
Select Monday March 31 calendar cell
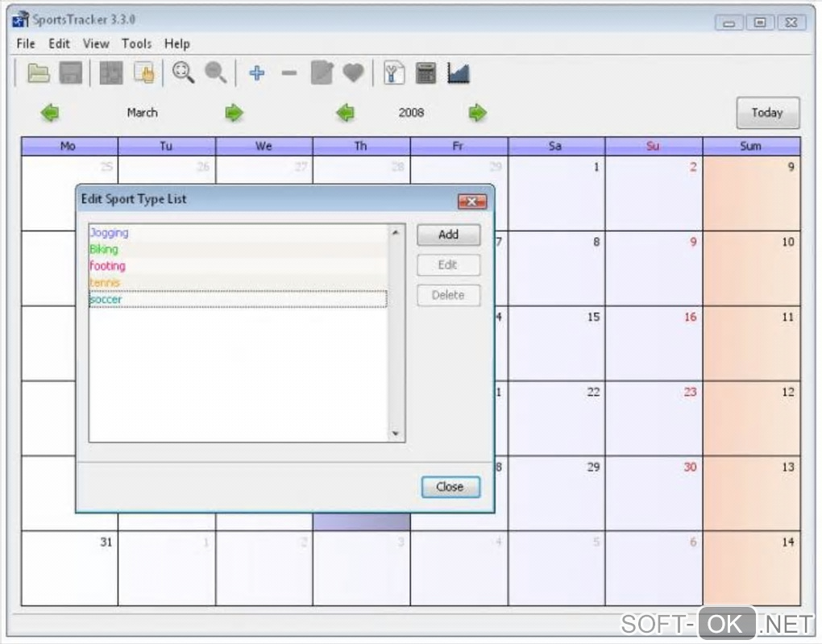pyautogui.click(x=70, y=568)
